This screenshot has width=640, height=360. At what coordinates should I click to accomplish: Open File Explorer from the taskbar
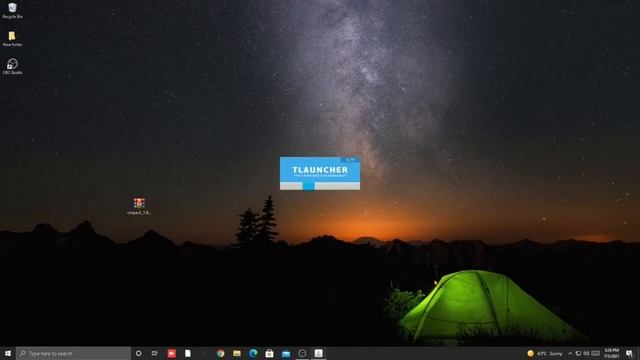click(x=237, y=353)
